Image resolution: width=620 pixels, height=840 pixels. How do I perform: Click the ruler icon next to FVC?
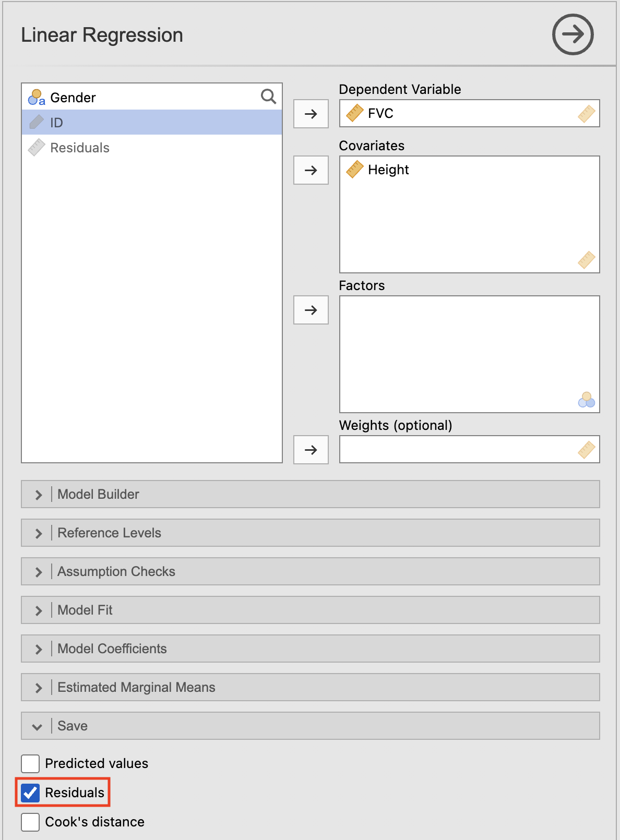click(x=355, y=113)
